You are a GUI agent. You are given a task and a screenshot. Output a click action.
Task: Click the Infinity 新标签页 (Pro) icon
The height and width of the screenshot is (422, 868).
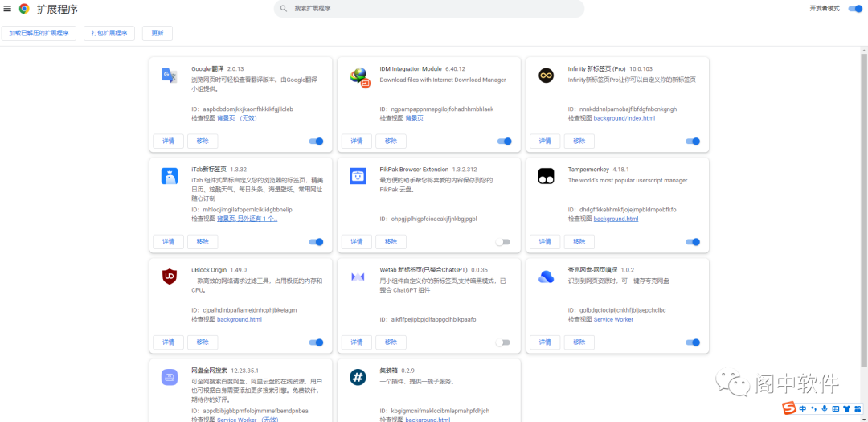546,76
